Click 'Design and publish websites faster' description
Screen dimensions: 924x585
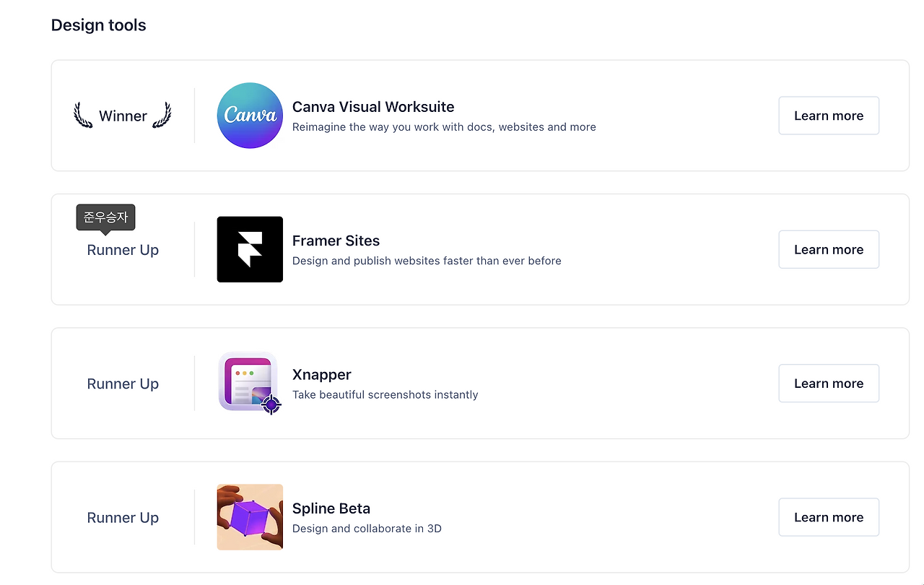(427, 261)
